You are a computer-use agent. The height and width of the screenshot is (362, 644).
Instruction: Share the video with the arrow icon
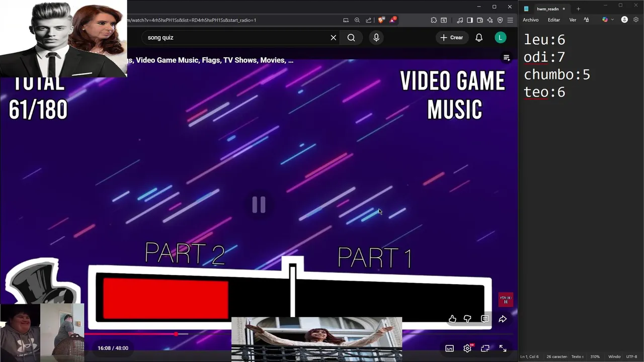pyautogui.click(x=503, y=319)
